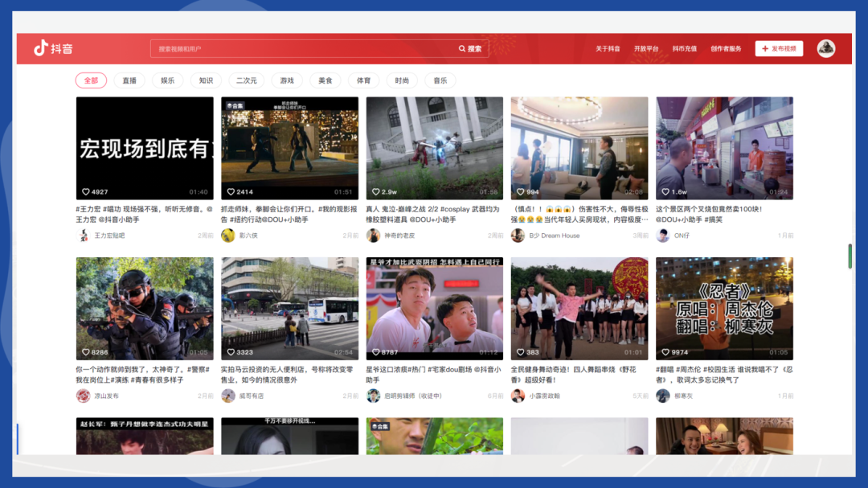Open the user profile avatar
The image size is (868, 488).
click(826, 49)
